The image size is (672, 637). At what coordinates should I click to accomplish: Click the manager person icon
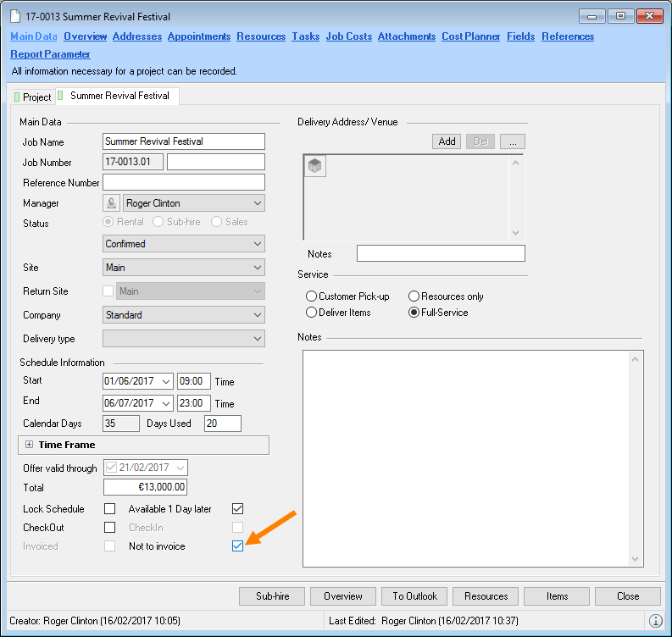110,203
